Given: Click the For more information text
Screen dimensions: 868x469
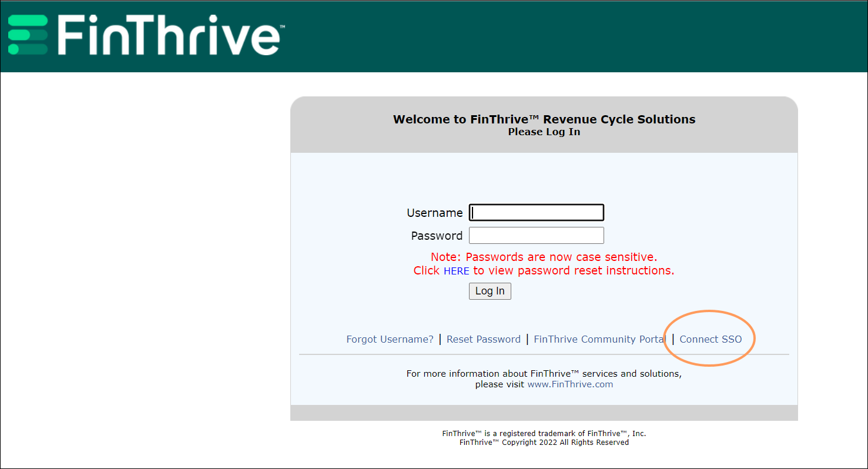Looking at the screenshot, I should tap(544, 373).
